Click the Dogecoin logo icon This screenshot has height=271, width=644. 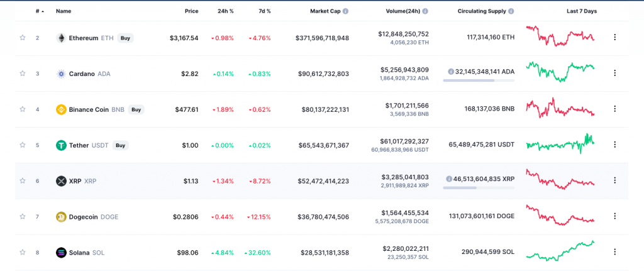point(61,217)
